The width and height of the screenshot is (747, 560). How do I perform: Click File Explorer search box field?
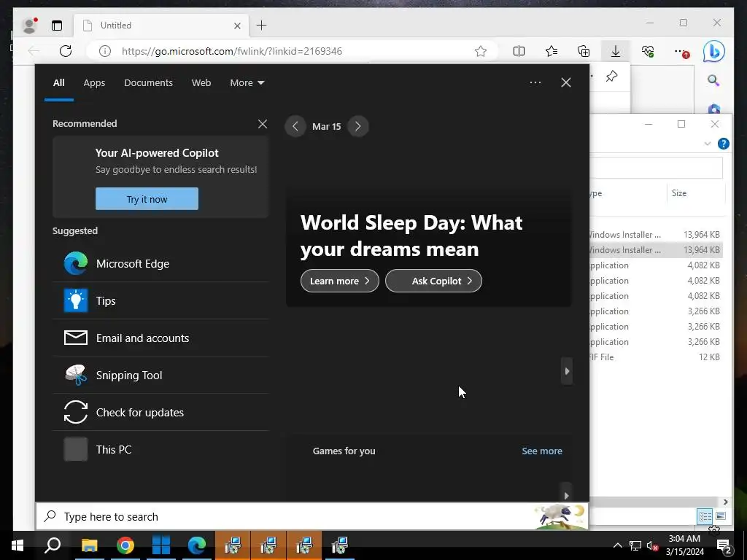click(x=656, y=167)
